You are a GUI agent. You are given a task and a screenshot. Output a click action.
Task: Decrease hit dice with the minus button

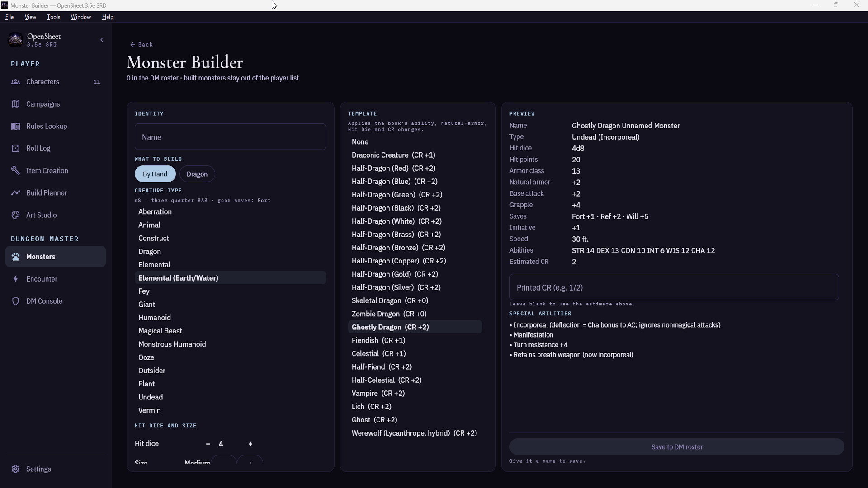[x=208, y=444]
